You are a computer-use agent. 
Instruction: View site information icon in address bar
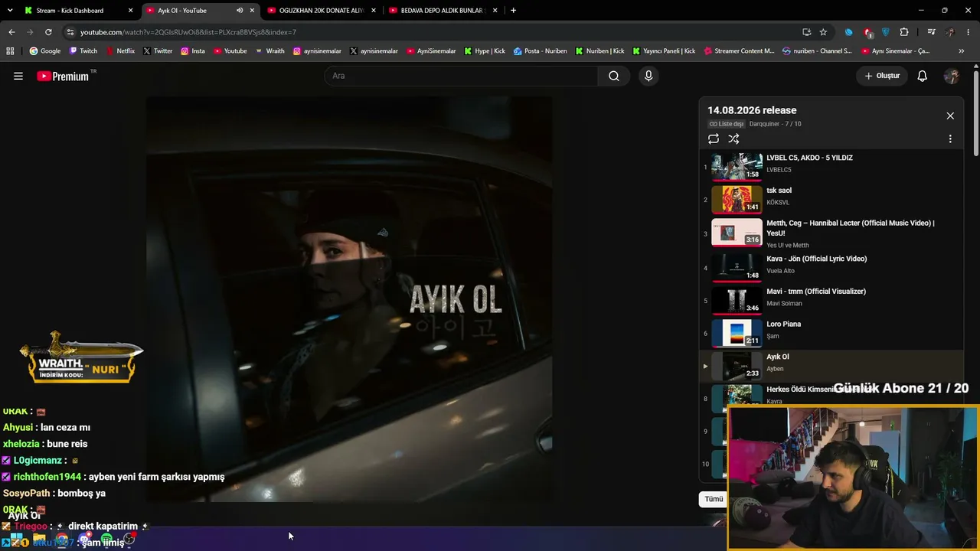tap(70, 32)
